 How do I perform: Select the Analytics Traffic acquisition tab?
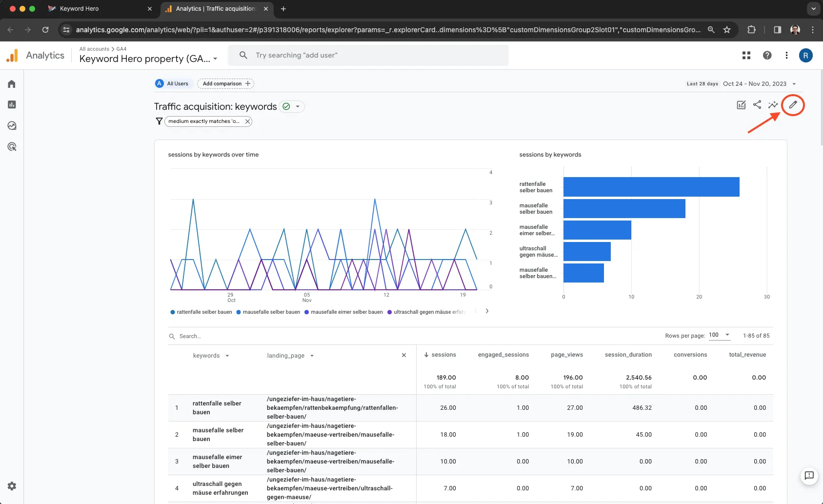217,9
